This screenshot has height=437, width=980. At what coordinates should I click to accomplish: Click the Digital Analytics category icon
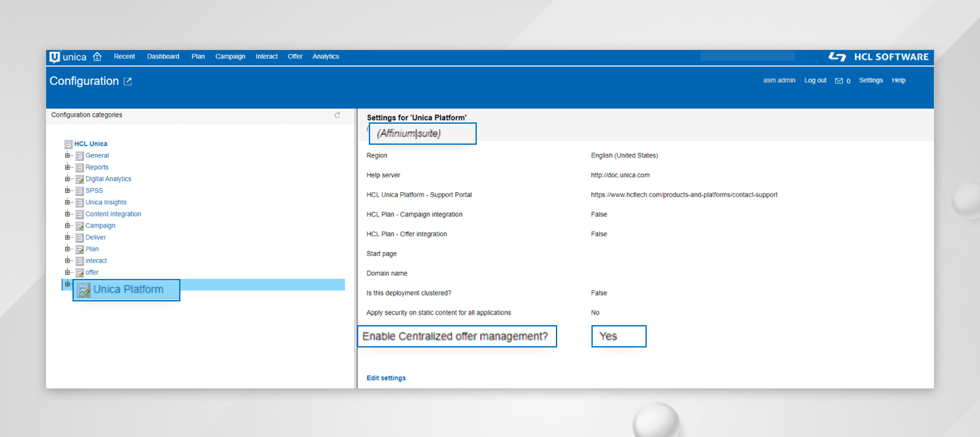tap(79, 178)
